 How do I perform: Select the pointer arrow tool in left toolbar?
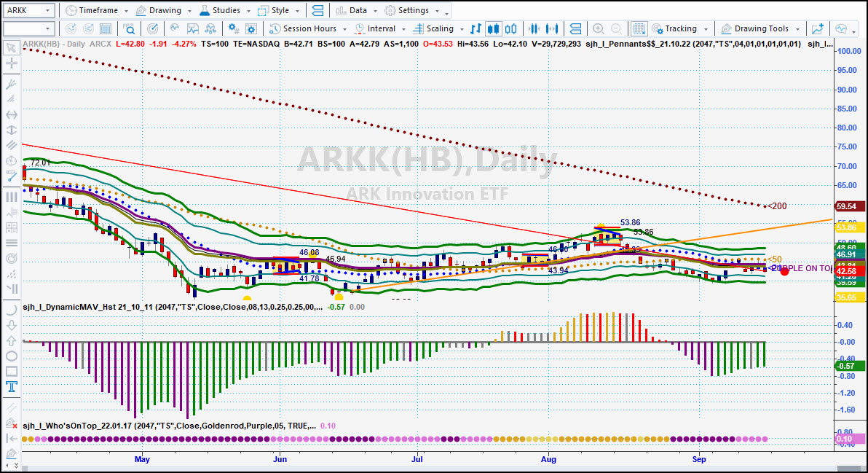tap(11, 48)
